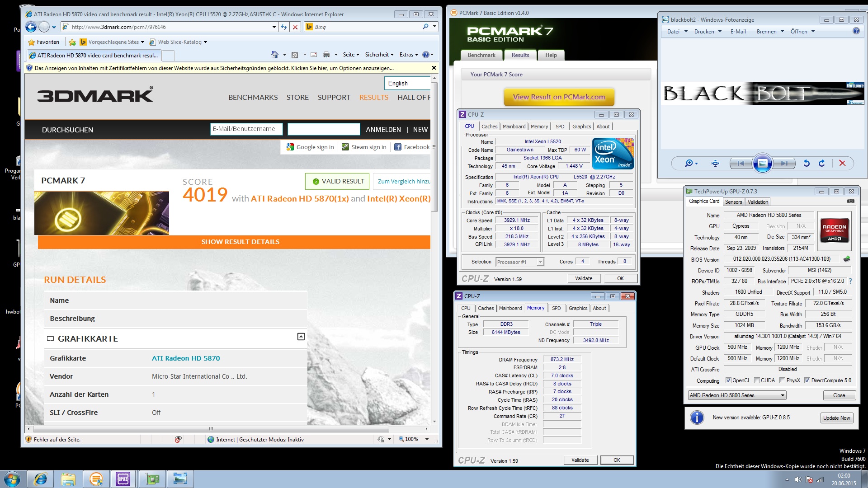Click the printer icon in IE toolbar
This screenshot has height=488, width=868.
pos(326,55)
